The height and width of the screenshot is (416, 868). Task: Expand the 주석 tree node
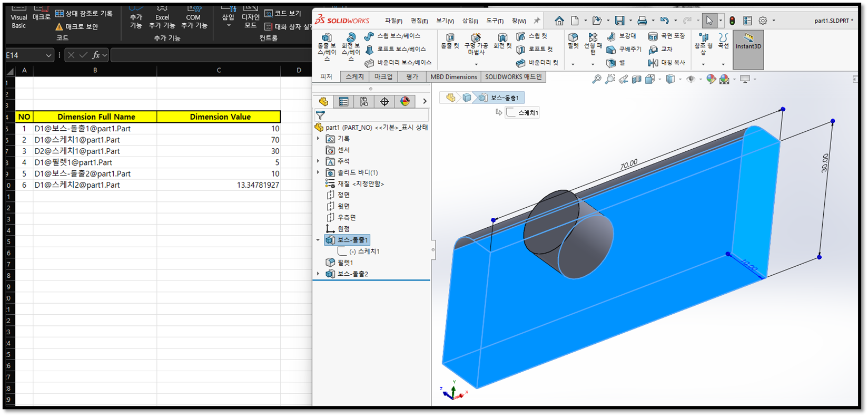(318, 161)
